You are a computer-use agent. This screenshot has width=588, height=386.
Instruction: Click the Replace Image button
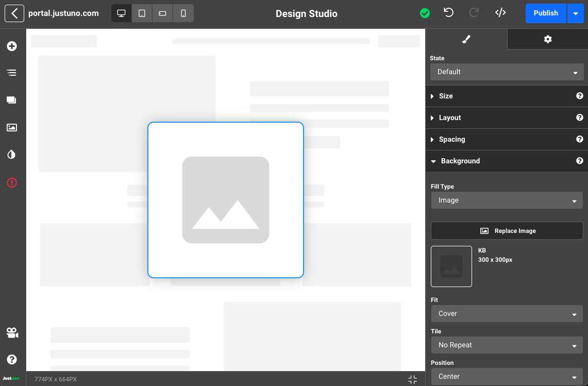(x=507, y=231)
